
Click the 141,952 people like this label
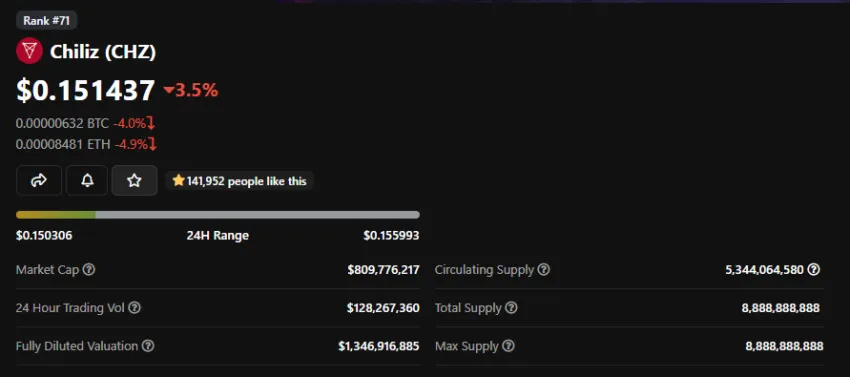click(x=239, y=181)
